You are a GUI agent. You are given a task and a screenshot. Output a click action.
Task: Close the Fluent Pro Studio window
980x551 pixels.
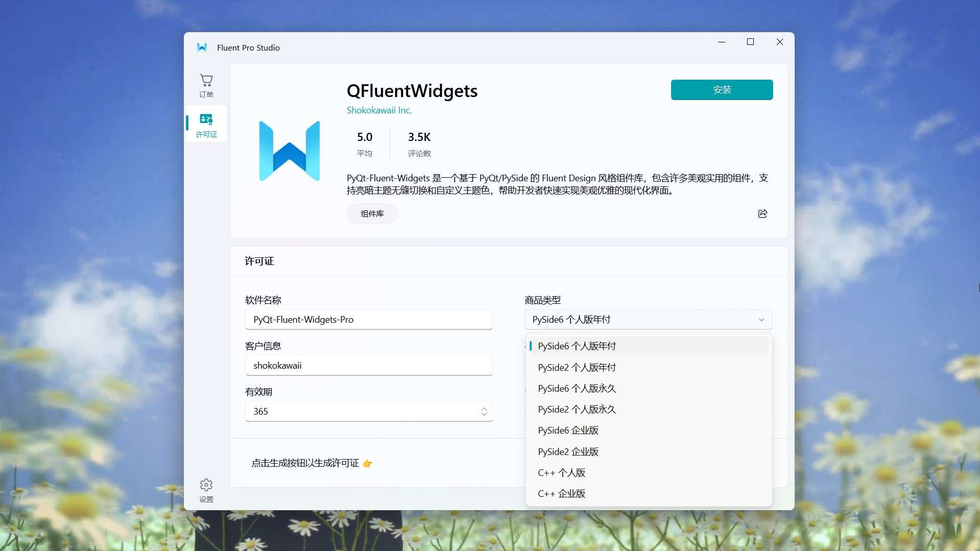(779, 42)
